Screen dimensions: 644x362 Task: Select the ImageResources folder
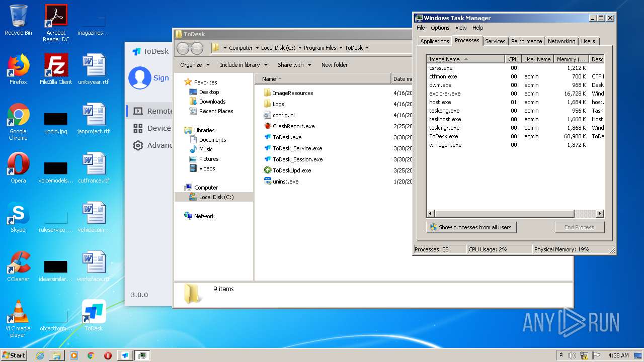[288, 93]
